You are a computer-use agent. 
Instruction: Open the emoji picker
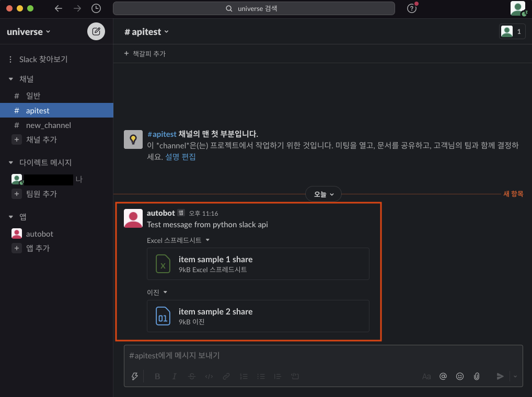tap(460, 376)
